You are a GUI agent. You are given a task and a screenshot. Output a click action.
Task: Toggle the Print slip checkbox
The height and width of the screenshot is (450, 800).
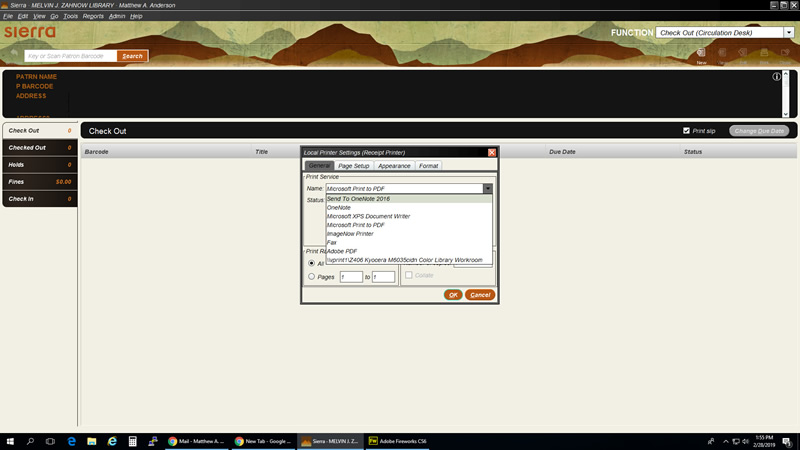tap(686, 131)
